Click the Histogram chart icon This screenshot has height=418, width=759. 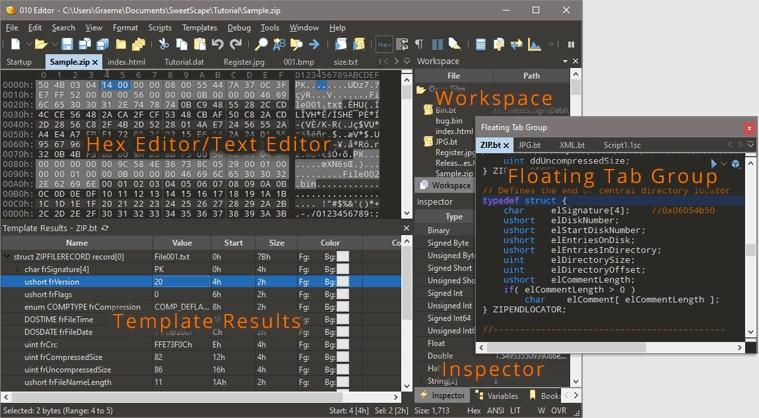point(534,45)
